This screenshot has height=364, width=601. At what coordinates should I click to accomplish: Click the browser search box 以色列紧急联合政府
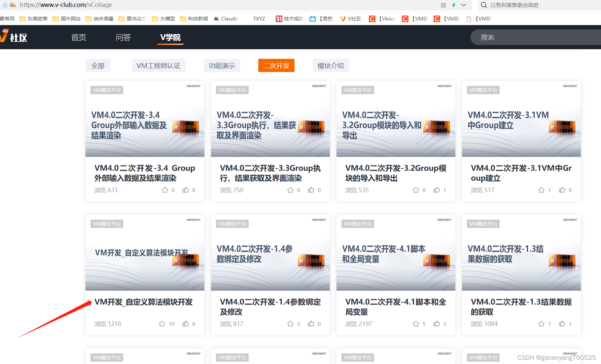pyautogui.click(x=514, y=5)
